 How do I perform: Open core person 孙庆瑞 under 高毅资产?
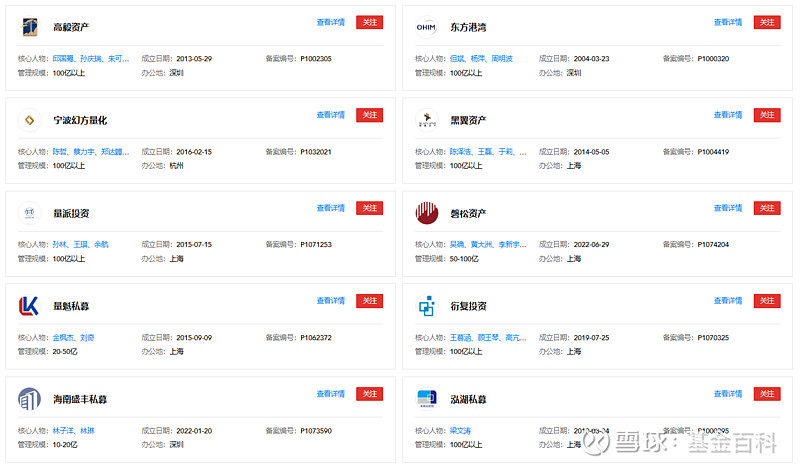(91, 59)
